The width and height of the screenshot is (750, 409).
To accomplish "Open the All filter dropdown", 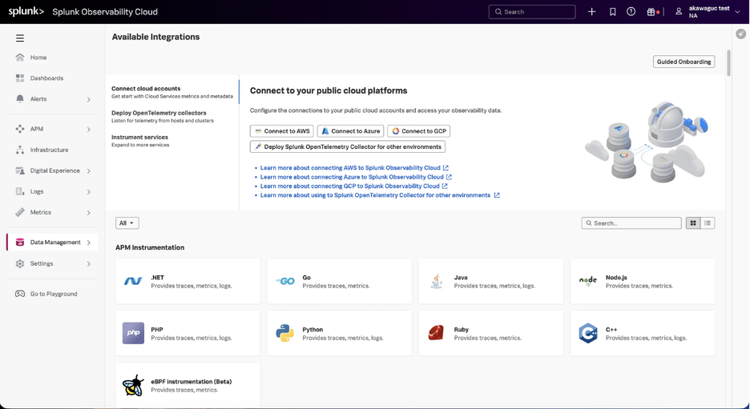I will click(x=127, y=223).
